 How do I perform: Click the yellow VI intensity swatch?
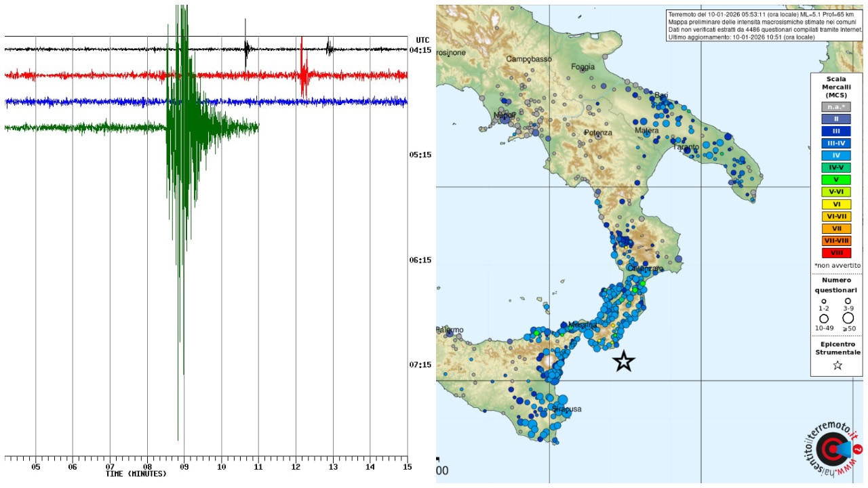click(x=836, y=204)
